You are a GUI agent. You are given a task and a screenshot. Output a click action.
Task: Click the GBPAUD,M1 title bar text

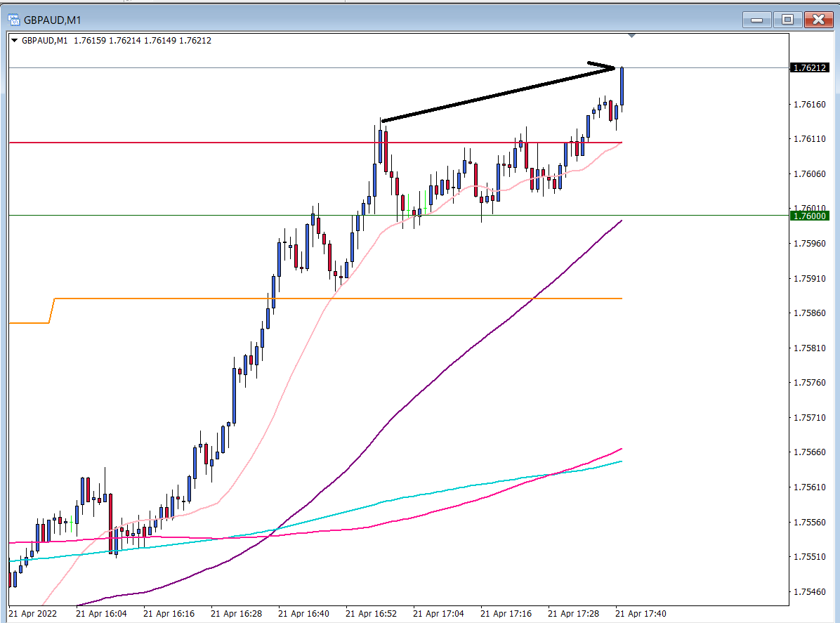[x=52, y=20]
